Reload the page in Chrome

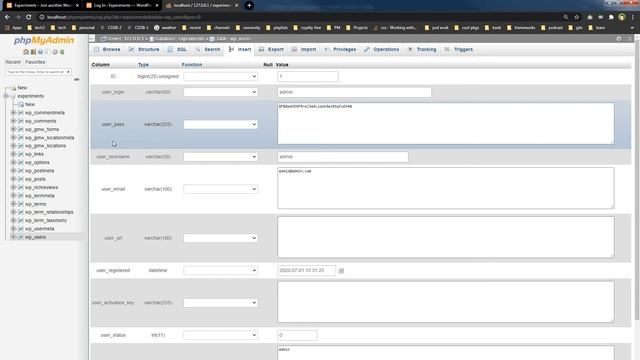point(29,17)
